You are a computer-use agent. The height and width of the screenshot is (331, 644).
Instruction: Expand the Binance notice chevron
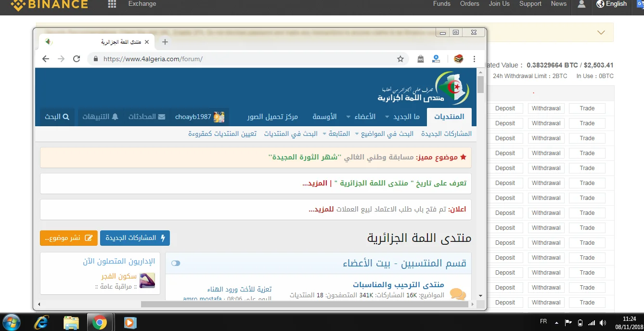601,33
